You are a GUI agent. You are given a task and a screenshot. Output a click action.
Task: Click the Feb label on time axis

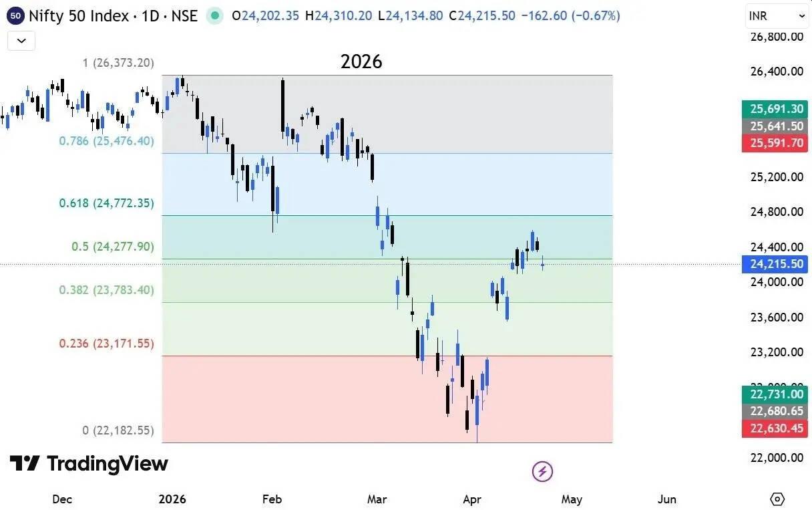pos(272,499)
